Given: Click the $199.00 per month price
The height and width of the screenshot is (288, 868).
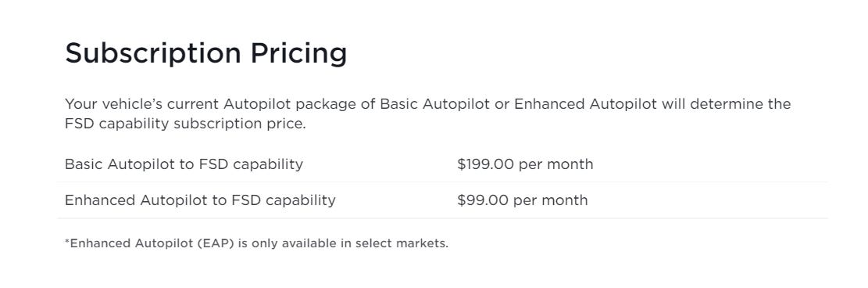Looking at the screenshot, I should point(525,164).
